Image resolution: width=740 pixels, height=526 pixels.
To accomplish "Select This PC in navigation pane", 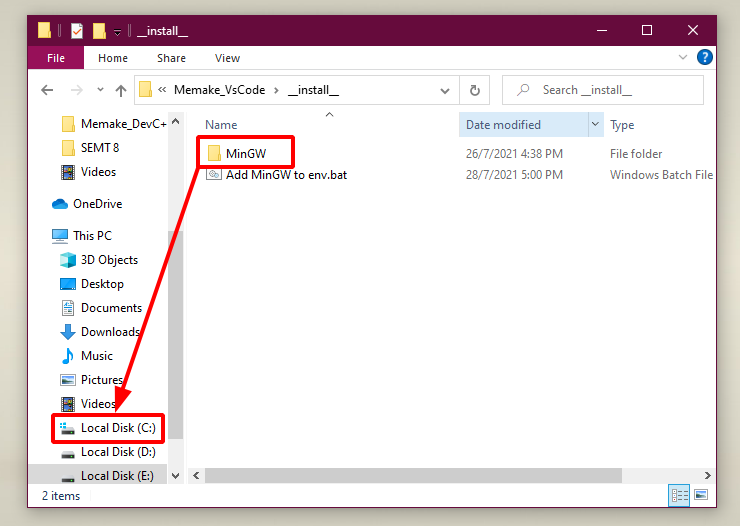I will 82,235.
